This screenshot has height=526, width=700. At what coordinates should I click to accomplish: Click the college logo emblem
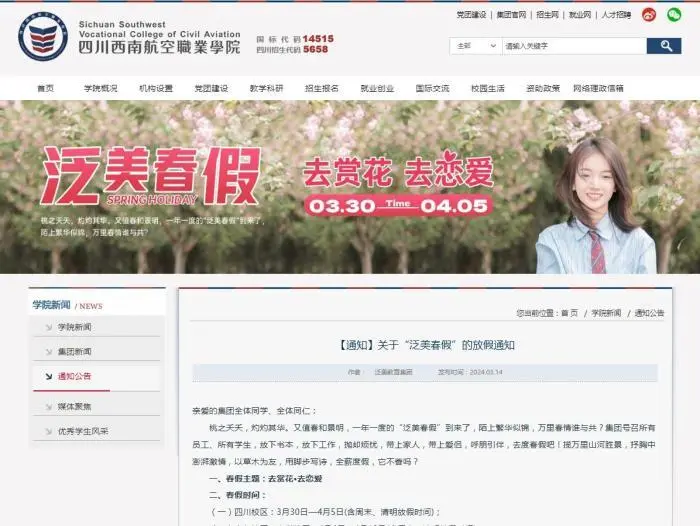(x=43, y=36)
